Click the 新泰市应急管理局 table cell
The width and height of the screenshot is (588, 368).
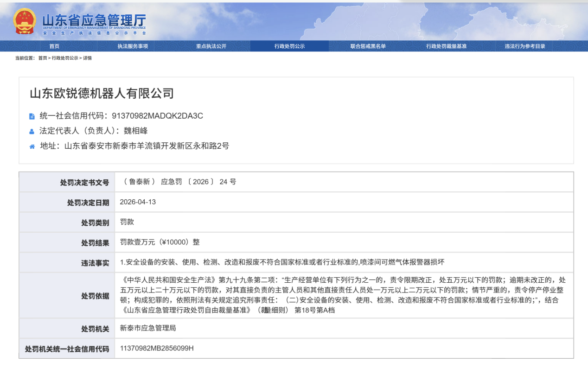coord(148,328)
